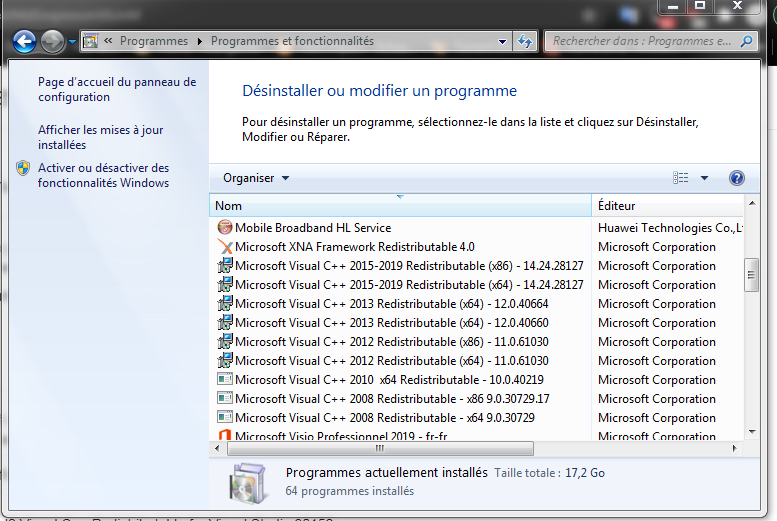The width and height of the screenshot is (777, 521).
Task: Select Microsoft XNA Framework Redistributable 4.0 icon
Action: pos(225,246)
